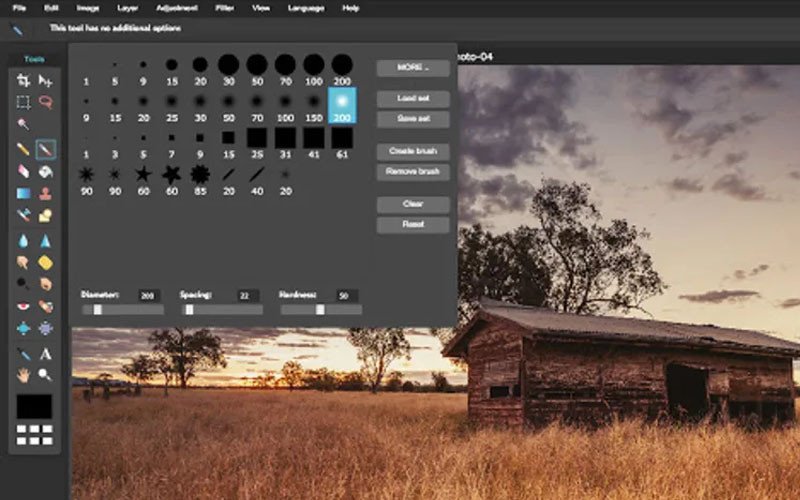The image size is (800, 500).
Task: Pick the Wand tool in Tools panel
Action: (x=23, y=124)
